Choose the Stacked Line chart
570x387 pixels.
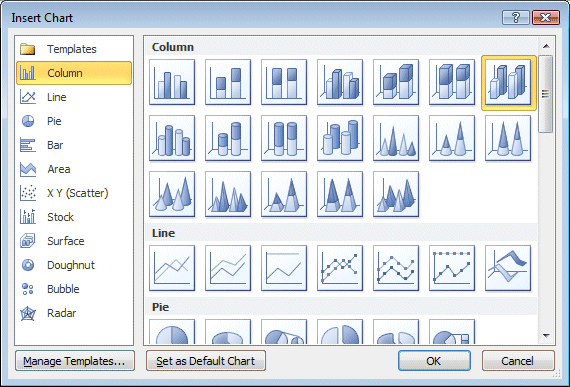[x=228, y=268]
